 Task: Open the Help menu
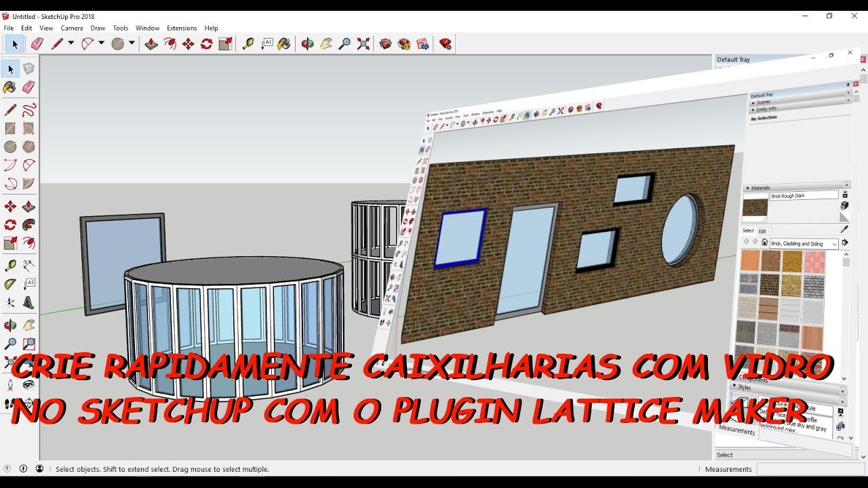point(211,28)
